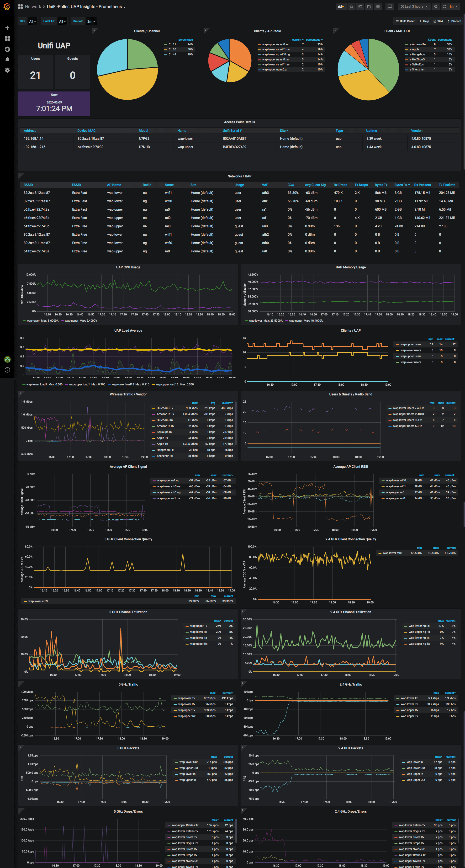Open Alerting bell in the sidebar

click(x=7, y=60)
